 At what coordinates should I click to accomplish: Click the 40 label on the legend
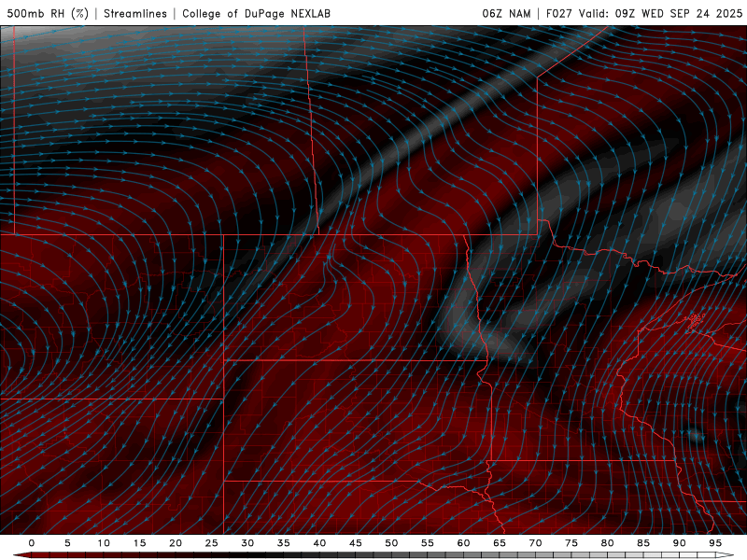319,543
